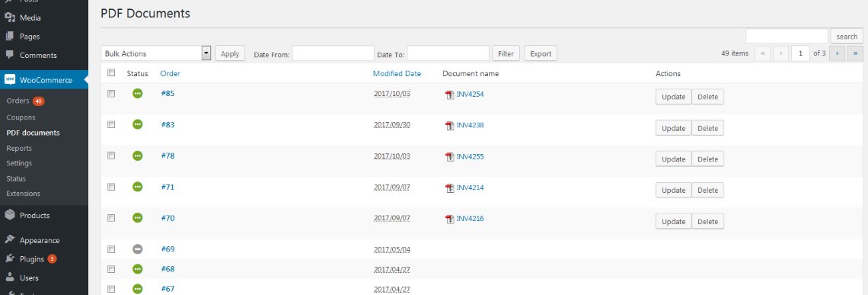868x295 pixels.
Task: Open Coupons submenu item
Action: coord(21,117)
